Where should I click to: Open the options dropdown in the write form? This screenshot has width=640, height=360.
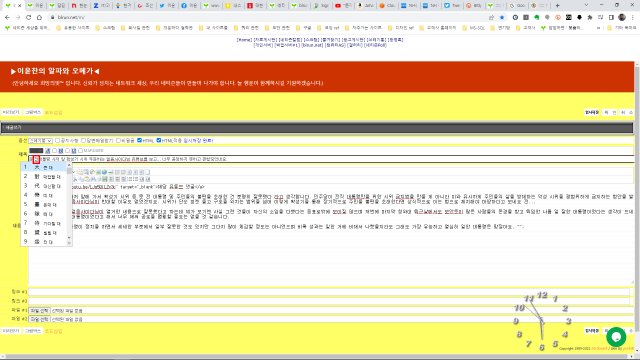pyautogui.click(x=40, y=140)
